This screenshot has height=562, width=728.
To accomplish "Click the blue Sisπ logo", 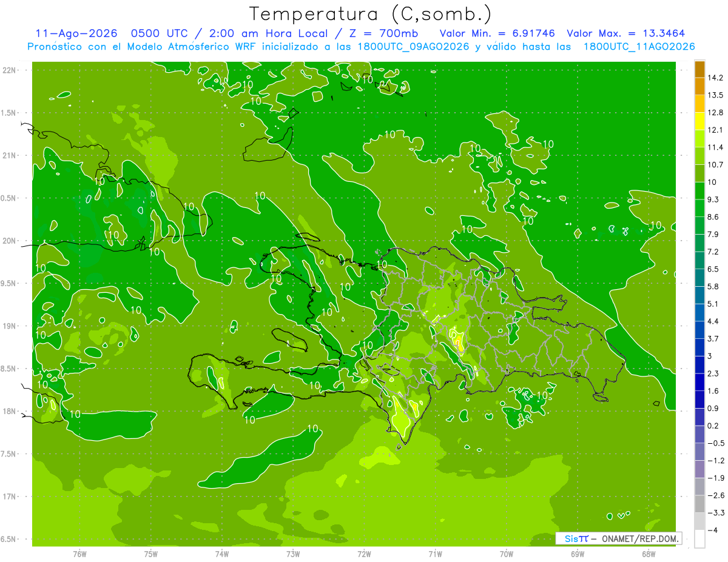I will (575, 538).
